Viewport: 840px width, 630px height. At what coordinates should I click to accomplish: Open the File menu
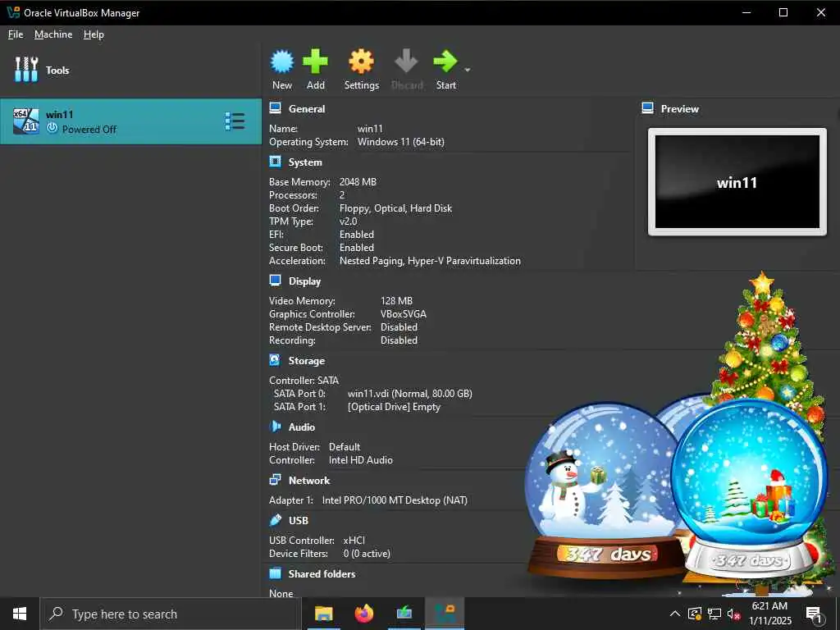[16, 34]
